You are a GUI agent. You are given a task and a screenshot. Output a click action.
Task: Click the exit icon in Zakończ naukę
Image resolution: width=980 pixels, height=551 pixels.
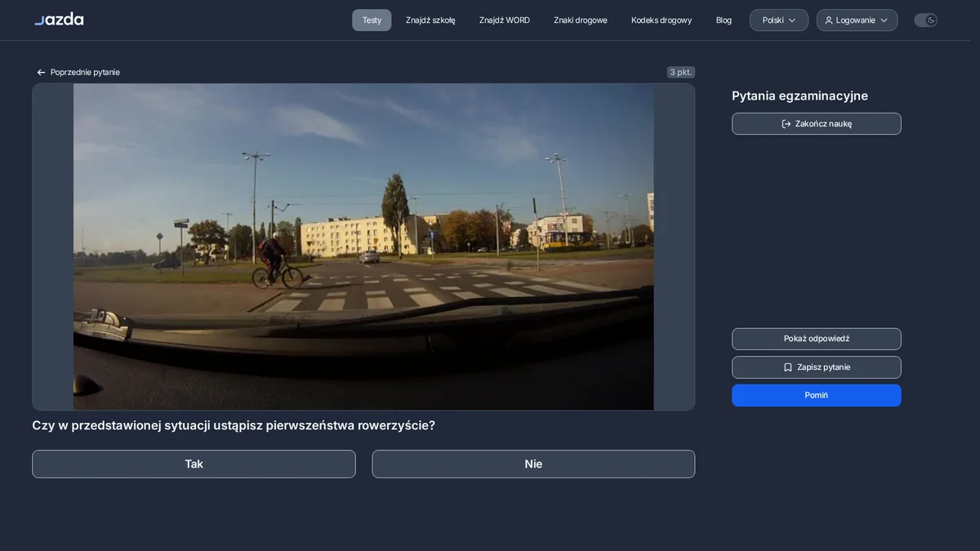point(786,124)
